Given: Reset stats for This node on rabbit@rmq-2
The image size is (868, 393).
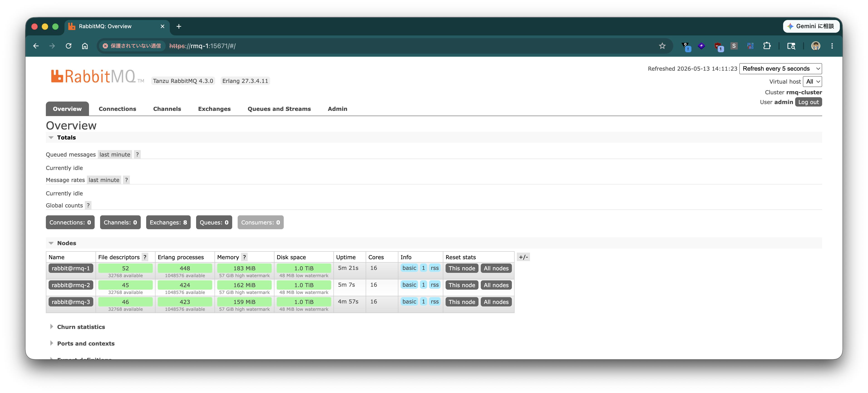Looking at the screenshot, I should tap(462, 285).
